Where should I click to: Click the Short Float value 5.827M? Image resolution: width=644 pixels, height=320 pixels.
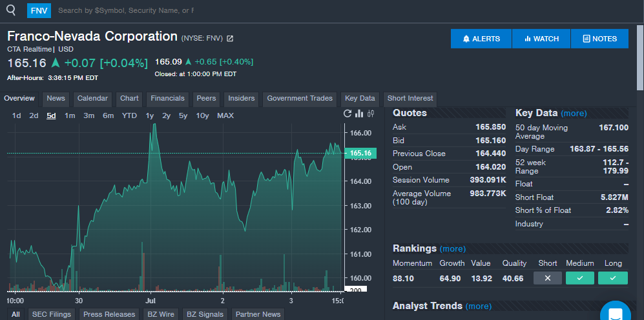[614, 197]
